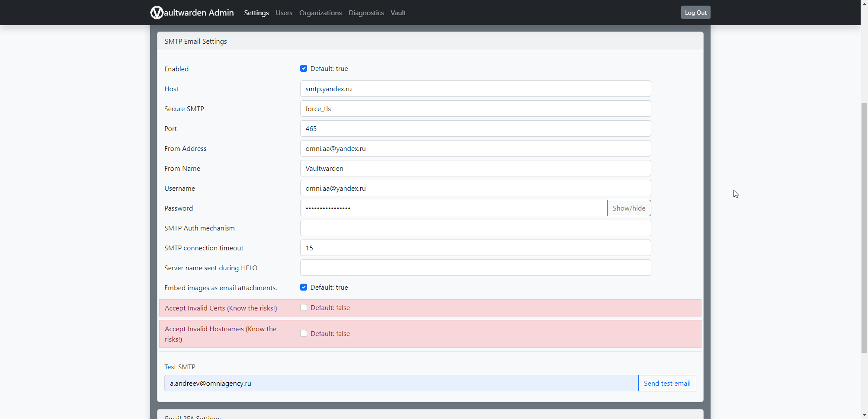Viewport: 868px width, 419px height.
Task: Click the scrollbar down arrow
Action: (x=864, y=415)
